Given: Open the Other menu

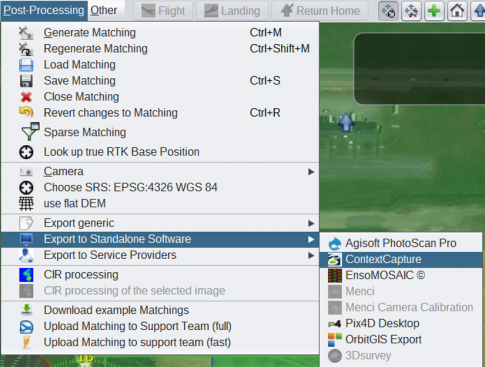Looking at the screenshot, I should pyautogui.click(x=104, y=10).
